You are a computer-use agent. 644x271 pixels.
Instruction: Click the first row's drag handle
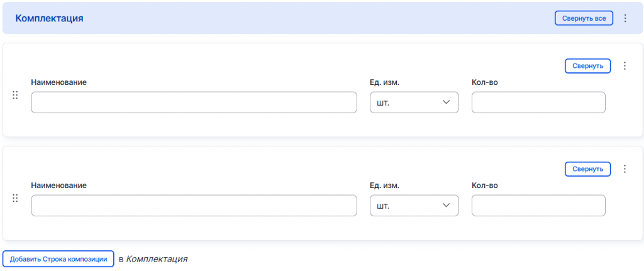(x=15, y=95)
